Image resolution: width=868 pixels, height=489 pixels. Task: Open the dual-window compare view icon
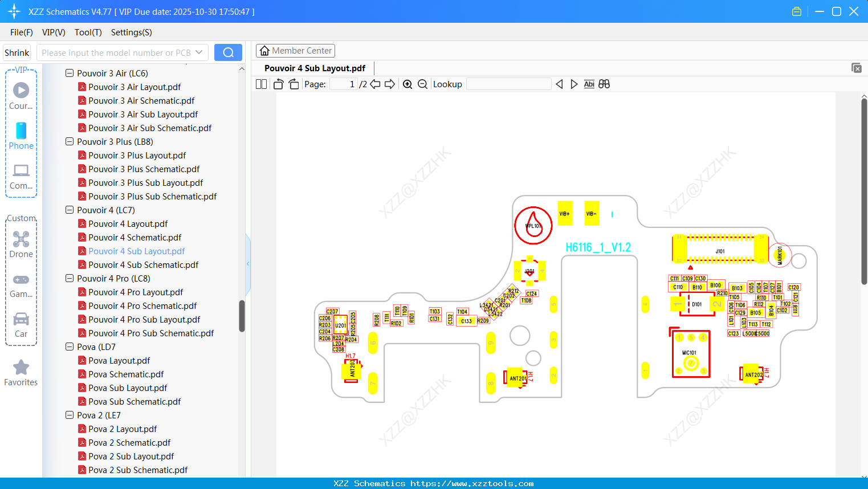pos(604,84)
